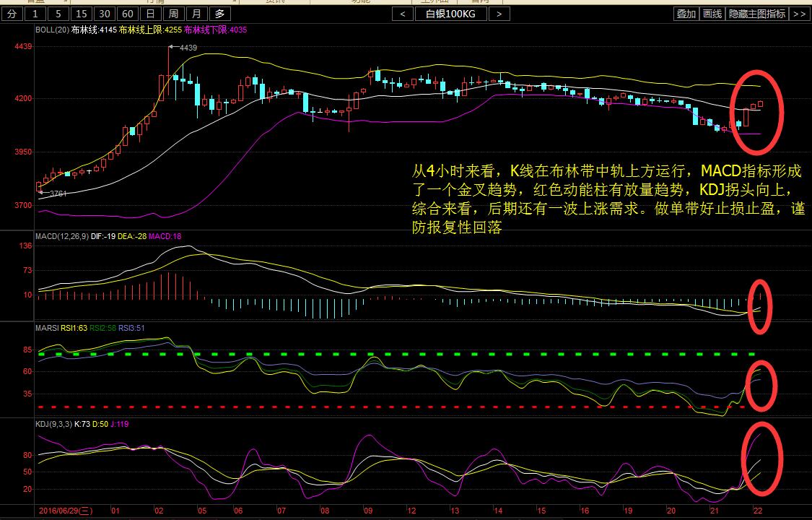Activate the 画线 drawing tool
812x520 pixels.
click(x=712, y=14)
